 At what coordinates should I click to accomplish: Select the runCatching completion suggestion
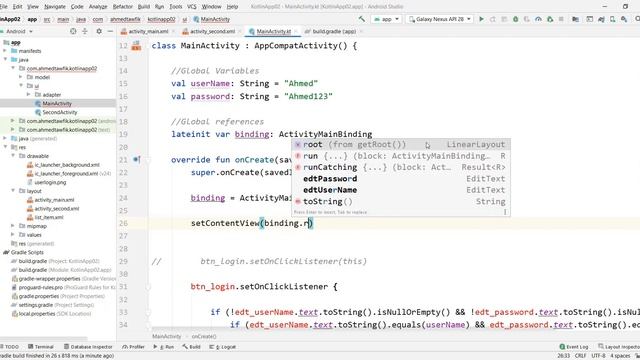point(401,167)
